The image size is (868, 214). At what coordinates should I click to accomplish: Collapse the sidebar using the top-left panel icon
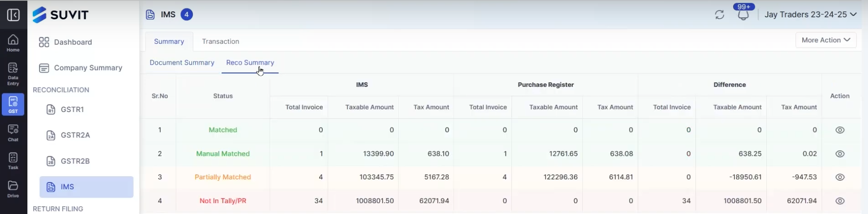[x=13, y=15]
